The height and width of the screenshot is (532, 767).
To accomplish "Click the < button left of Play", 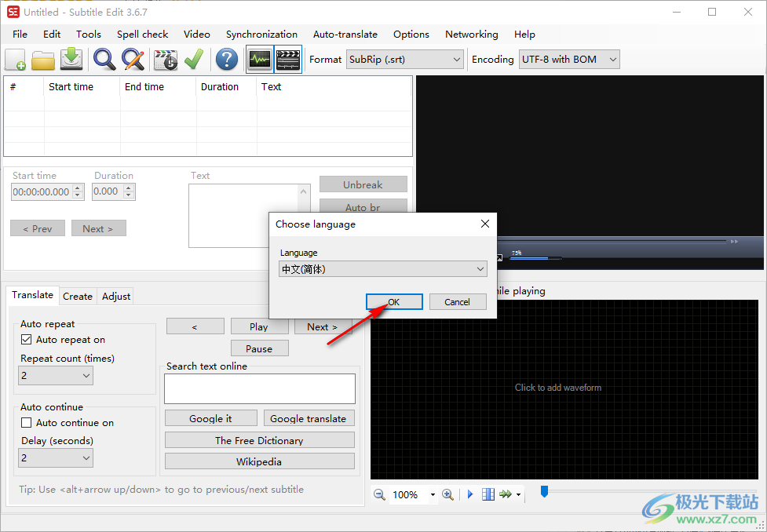I will [195, 326].
